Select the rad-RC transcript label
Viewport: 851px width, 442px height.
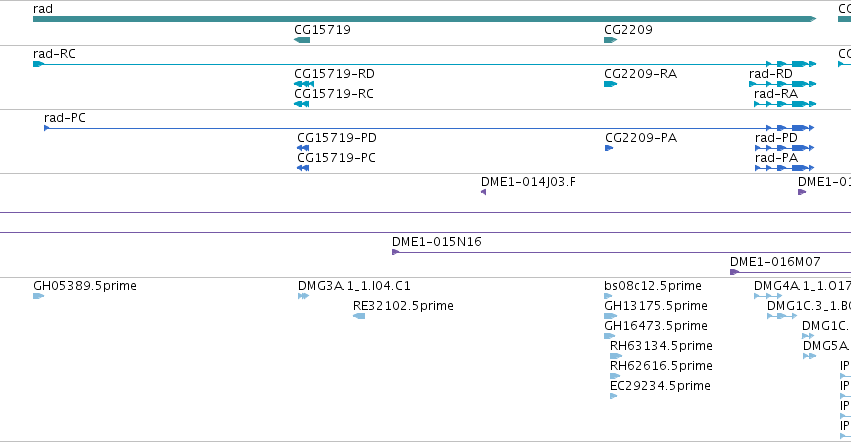point(54,54)
